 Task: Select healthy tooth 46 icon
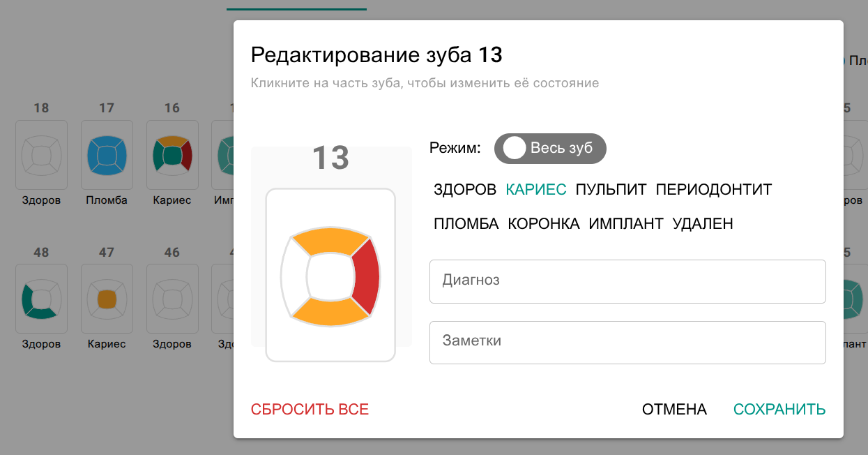(172, 299)
